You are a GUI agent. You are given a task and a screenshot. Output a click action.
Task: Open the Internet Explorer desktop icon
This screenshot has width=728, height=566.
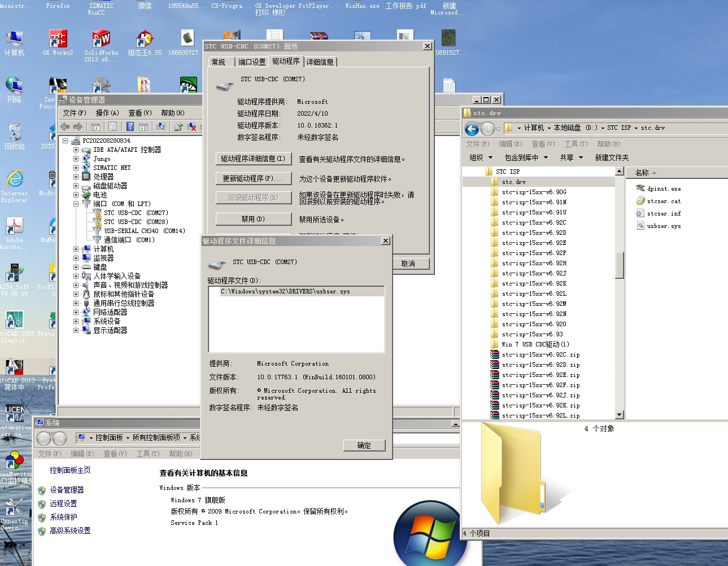15,186
